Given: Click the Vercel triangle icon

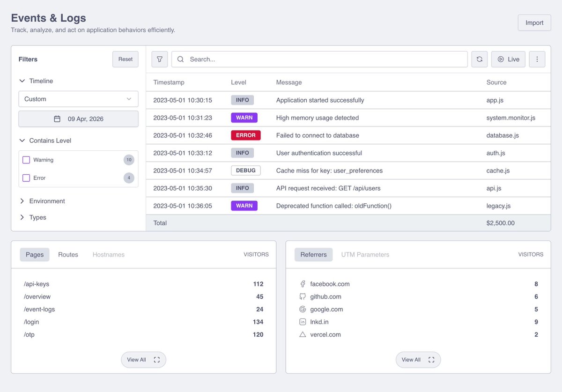Looking at the screenshot, I should point(303,334).
